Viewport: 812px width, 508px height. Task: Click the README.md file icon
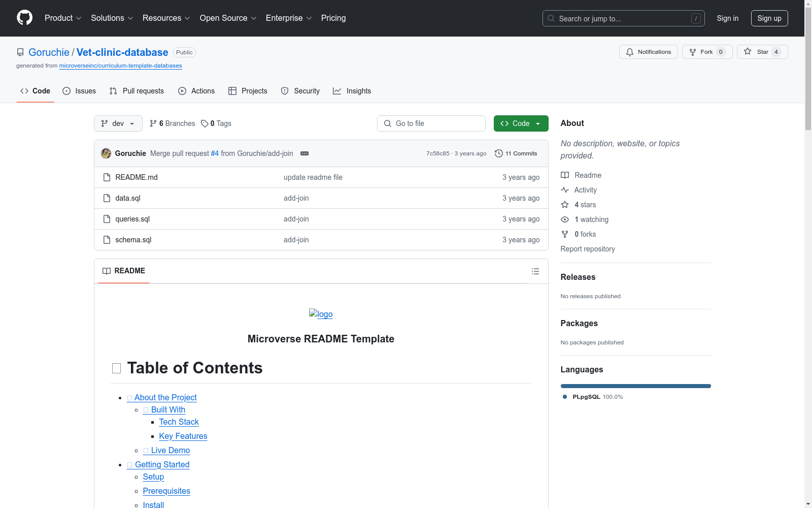[x=107, y=177]
